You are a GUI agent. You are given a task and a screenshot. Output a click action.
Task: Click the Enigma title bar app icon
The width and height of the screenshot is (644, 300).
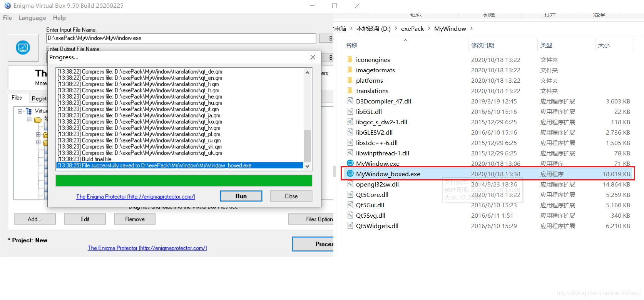[8, 6]
